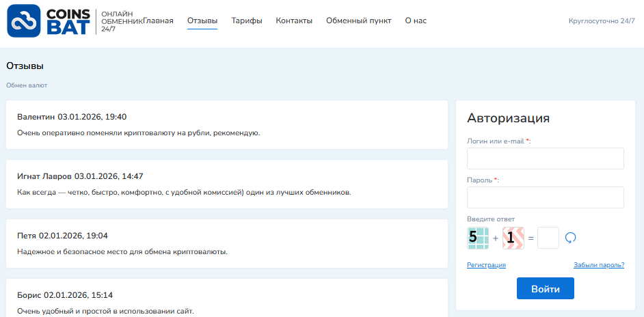Open the Главная menu item
This screenshot has height=317, width=644.
tap(159, 20)
